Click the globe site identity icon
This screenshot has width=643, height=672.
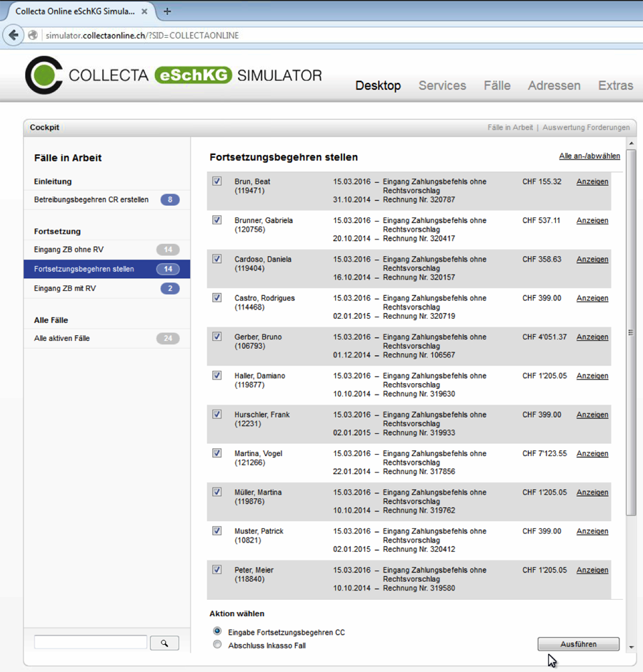(33, 35)
